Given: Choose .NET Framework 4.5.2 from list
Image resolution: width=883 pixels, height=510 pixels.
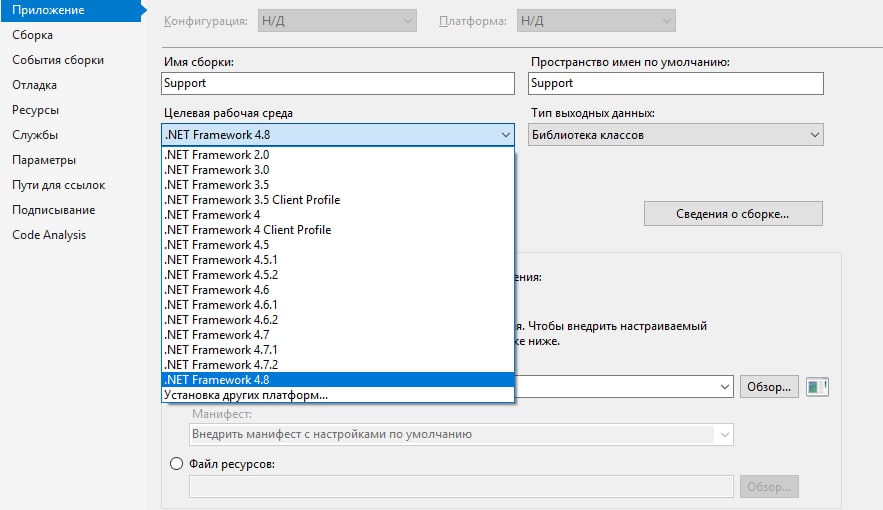Looking at the screenshot, I should coord(338,275).
